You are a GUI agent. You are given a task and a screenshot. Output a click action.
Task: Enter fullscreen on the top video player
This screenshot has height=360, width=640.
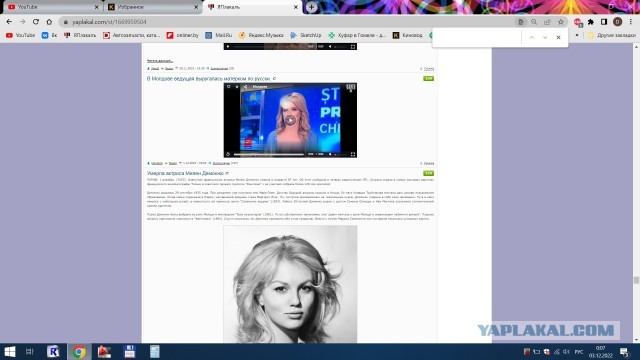353,47
